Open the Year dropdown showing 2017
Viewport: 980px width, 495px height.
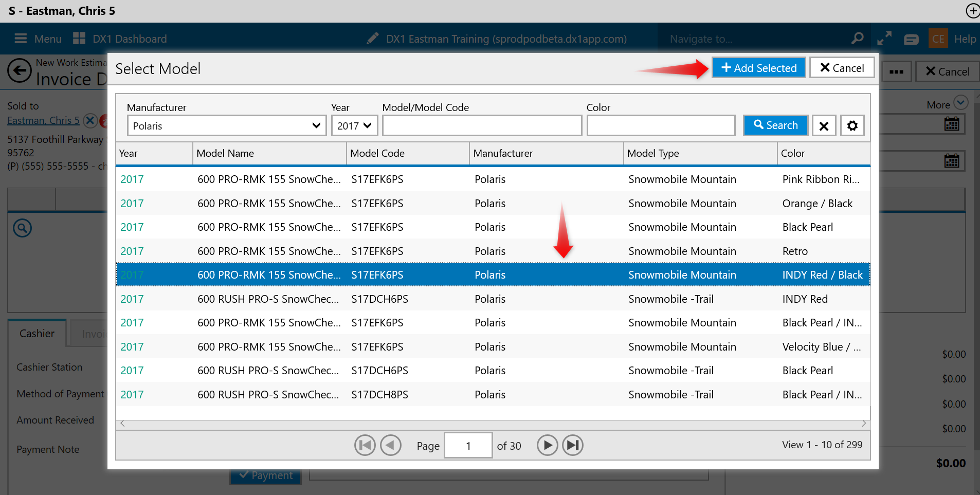(354, 125)
